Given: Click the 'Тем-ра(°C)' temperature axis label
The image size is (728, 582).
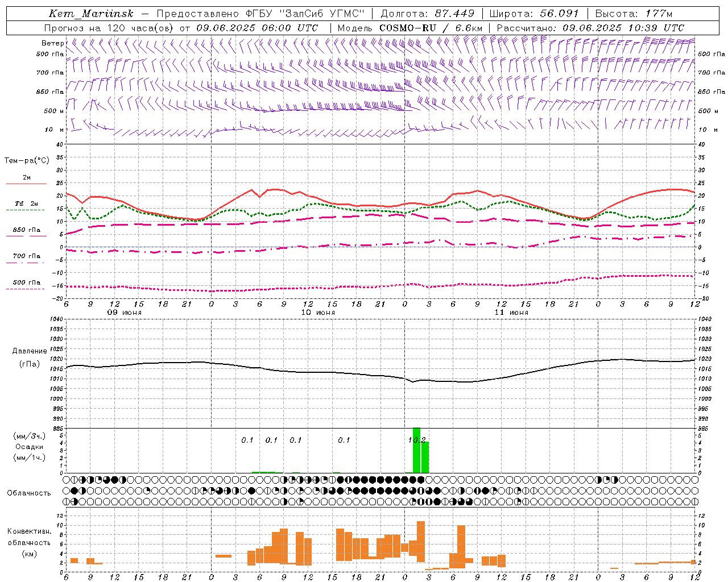Looking at the screenshot, I should 27,161.
